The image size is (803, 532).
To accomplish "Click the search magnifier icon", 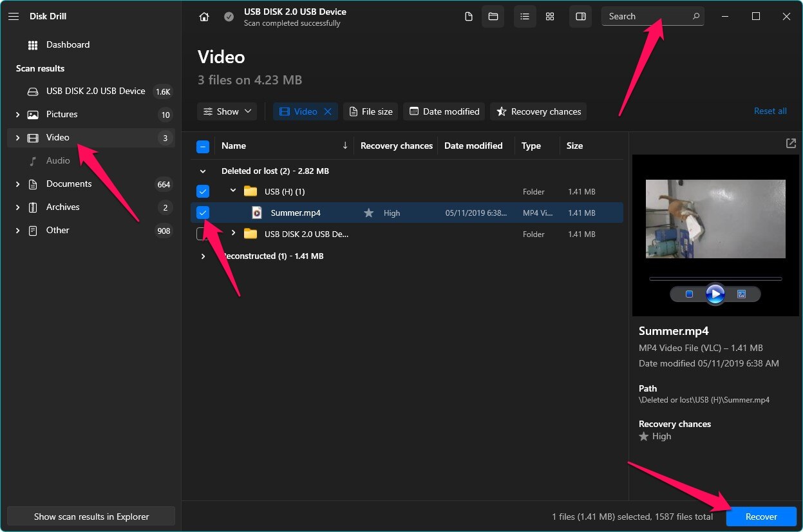I will (x=695, y=17).
